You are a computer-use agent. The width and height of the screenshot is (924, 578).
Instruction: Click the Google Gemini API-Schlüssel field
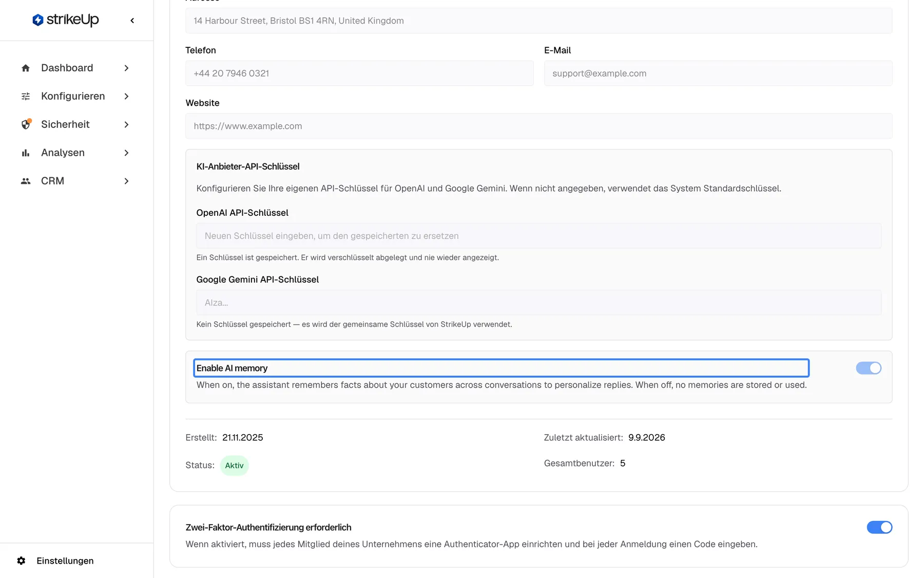pyautogui.click(x=538, y=303)
